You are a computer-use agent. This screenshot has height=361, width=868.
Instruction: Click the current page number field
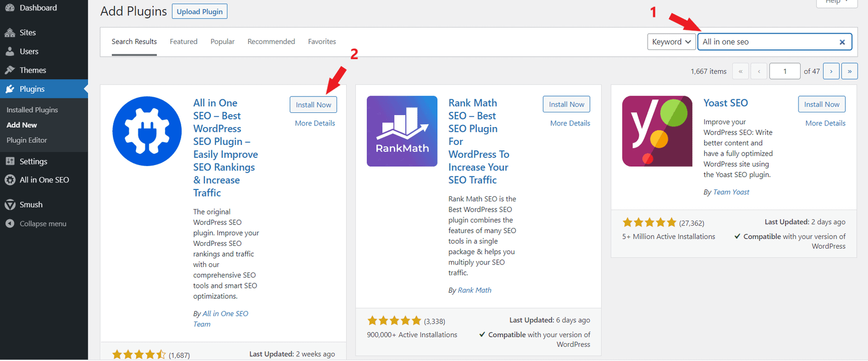click(784, 71)
